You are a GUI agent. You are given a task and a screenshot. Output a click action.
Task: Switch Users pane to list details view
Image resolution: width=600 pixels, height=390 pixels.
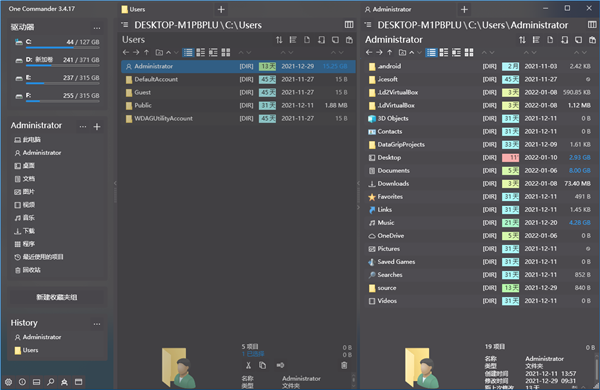point(188,52)
